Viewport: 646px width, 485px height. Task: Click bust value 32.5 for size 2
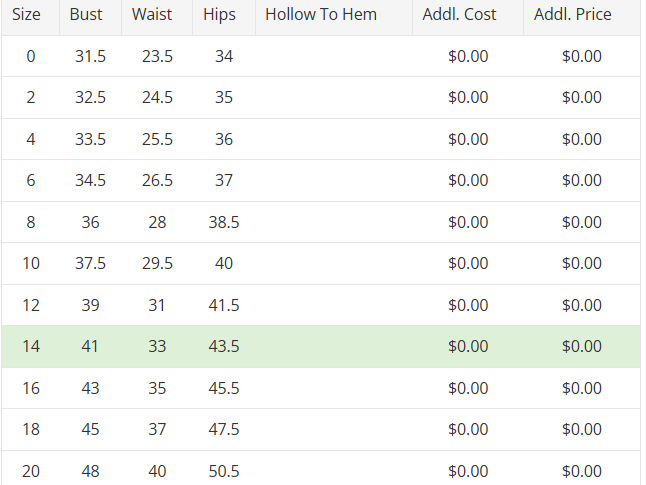(90, 98)
